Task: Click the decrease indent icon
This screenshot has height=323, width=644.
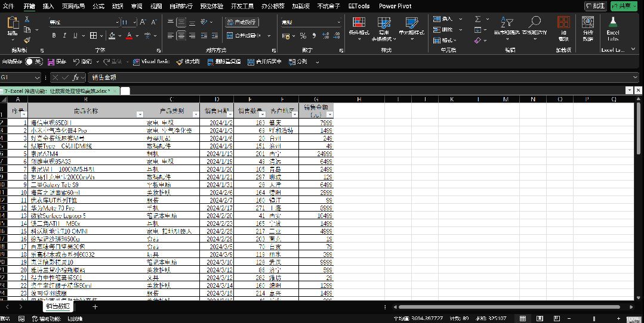Action: [x=204, y=36]
